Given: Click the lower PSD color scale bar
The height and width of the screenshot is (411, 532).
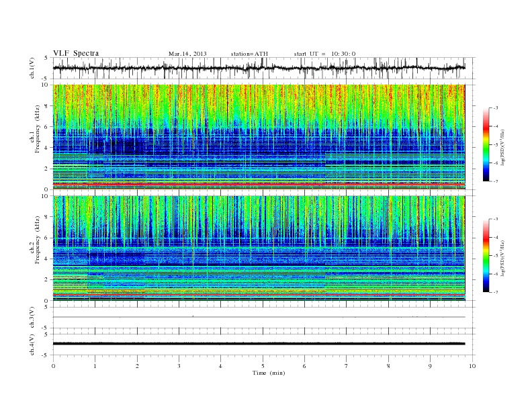Looking at the screenshot, I should coord(486,255).
